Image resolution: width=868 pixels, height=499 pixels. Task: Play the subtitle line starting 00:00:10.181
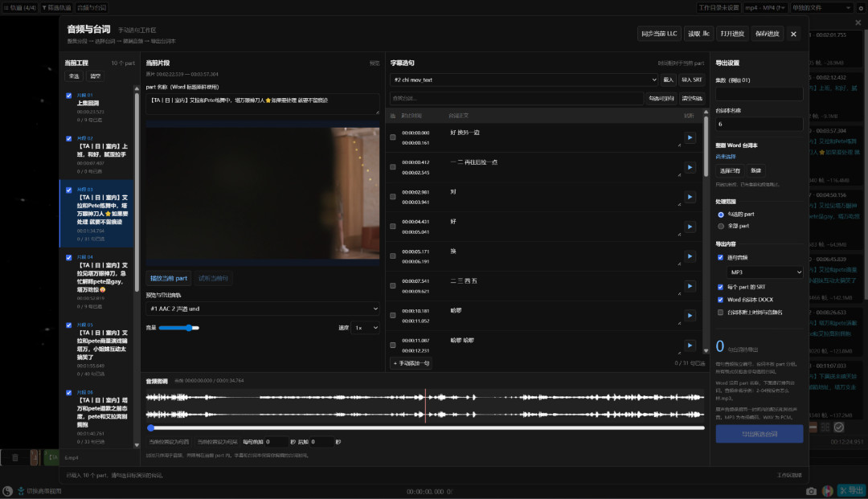(x=690, y=316)
